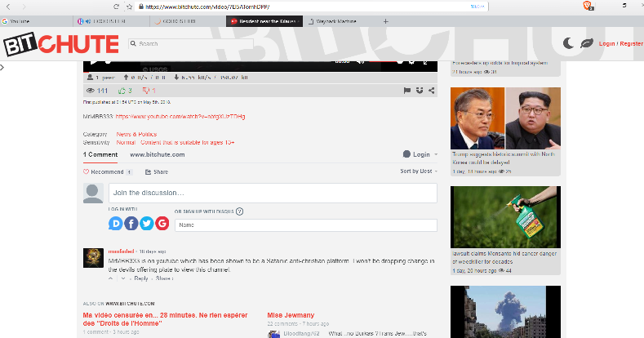Click the Recommend heart button
644x338 pixels.
pos(103,172)
